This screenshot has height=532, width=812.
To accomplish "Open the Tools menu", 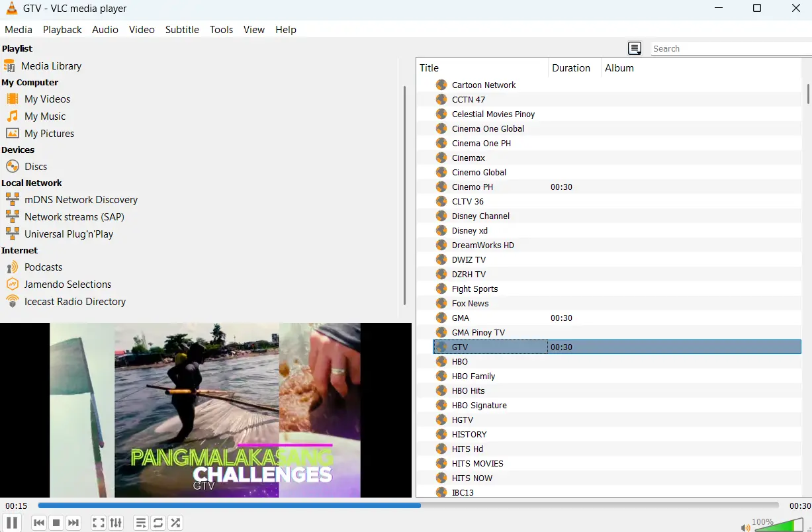I will point(221,29).
